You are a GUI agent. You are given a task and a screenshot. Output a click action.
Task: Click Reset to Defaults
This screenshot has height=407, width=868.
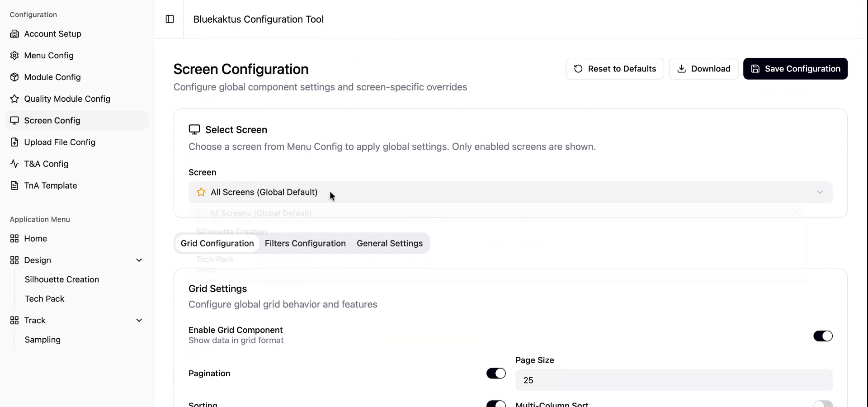click(614, 68)
